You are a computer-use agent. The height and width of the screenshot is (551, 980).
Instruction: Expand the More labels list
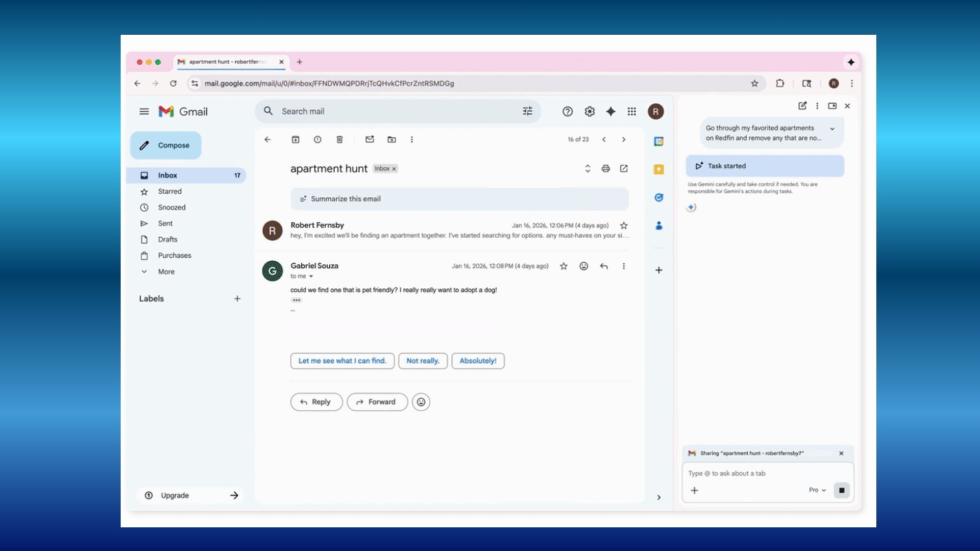166,272
